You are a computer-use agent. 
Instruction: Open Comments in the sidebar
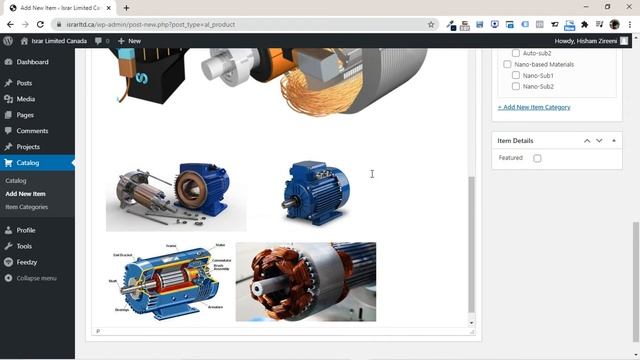[32, 131]
